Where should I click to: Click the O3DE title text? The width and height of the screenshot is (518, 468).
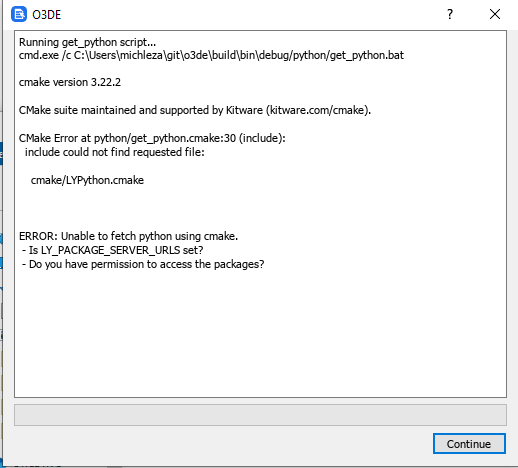pos(47,15)
